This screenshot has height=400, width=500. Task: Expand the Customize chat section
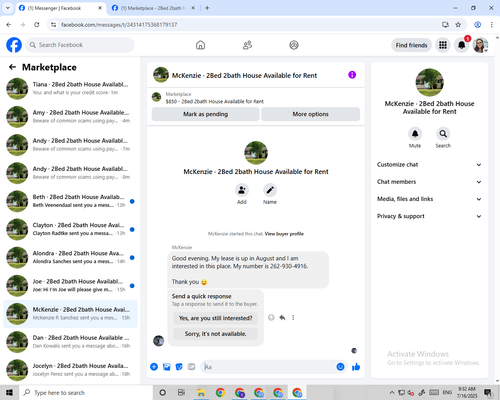[x=429, y=165]
